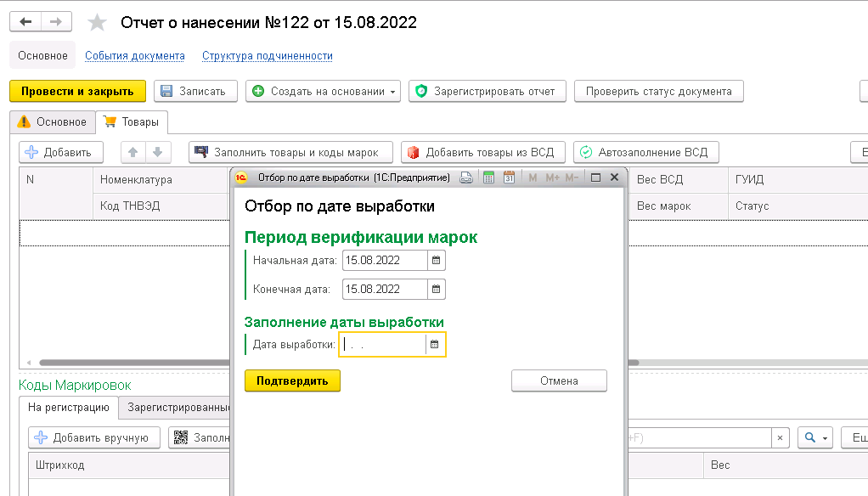The width and height of the screenshot is (868, 496).
Task: Click Записать button
Action: [x=196, y=92]
